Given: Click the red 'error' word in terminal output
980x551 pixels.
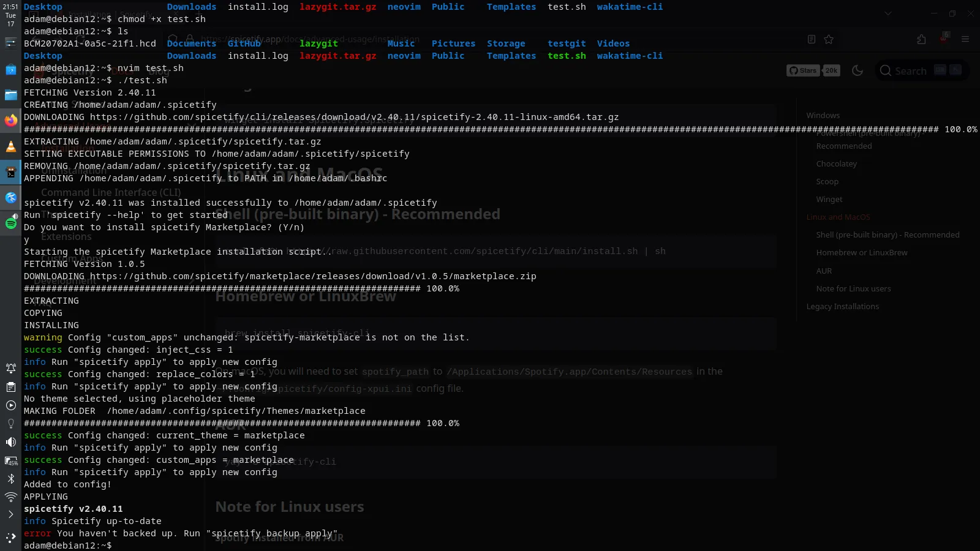Looking at the screenshot, I should tap(37, 533).
